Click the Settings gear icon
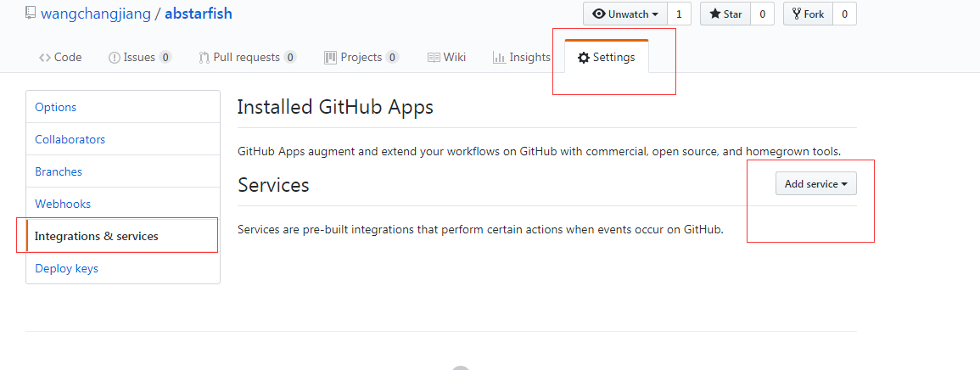 pos(584,58)
